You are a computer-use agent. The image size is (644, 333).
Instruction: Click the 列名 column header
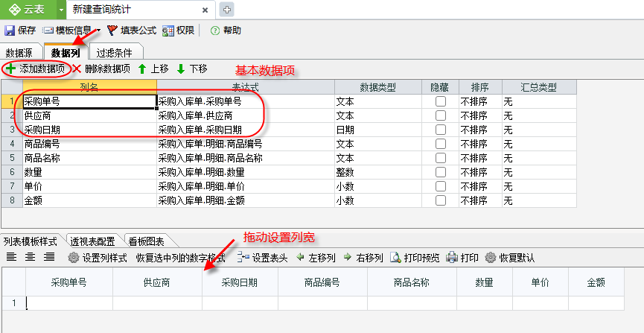(89, 87)
